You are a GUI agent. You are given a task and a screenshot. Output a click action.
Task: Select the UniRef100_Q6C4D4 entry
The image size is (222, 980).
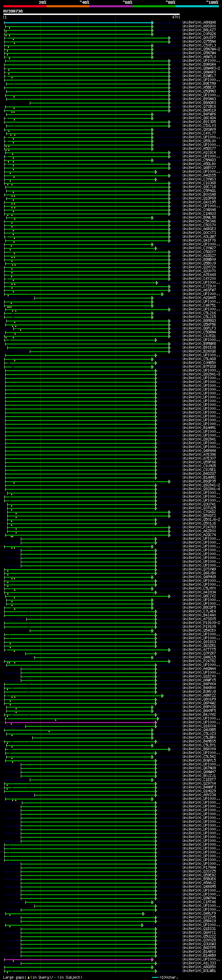click(x=199, y=118)
